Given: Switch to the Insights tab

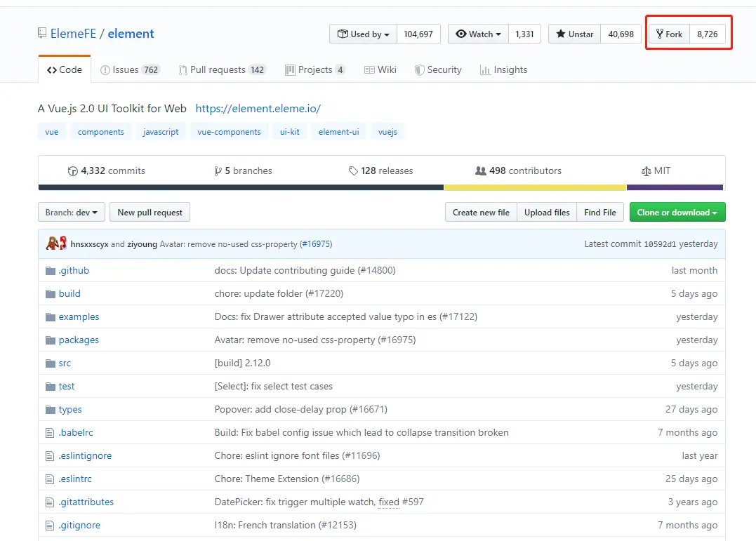Looking at the screenshot, I should click(x=504, y=69).
